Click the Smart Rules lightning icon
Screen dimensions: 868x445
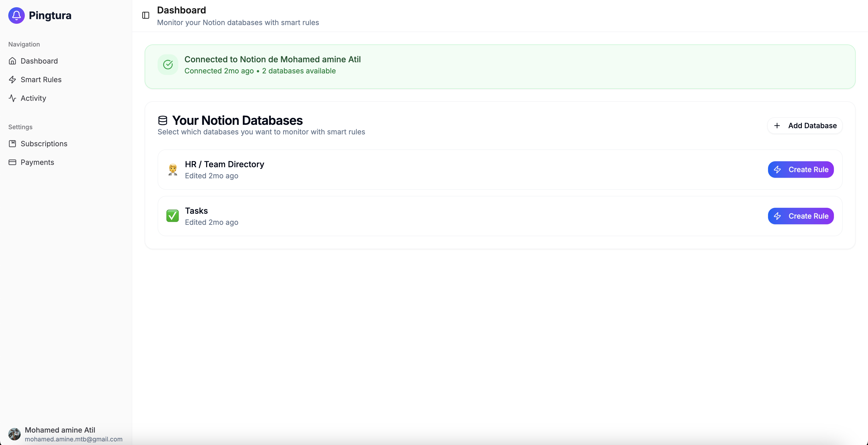[12, 80]
